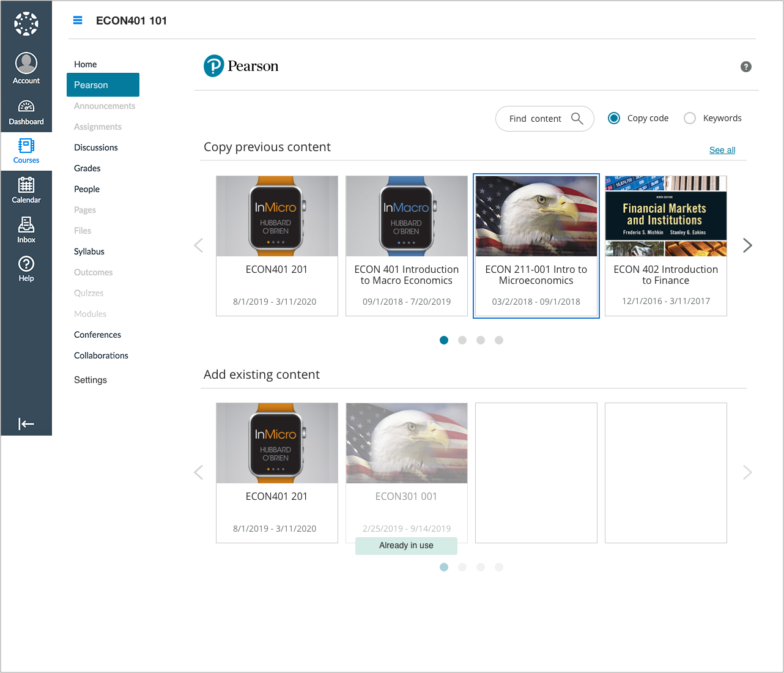
Task: Select Pearson in course menu
Action: pos(103,85)
